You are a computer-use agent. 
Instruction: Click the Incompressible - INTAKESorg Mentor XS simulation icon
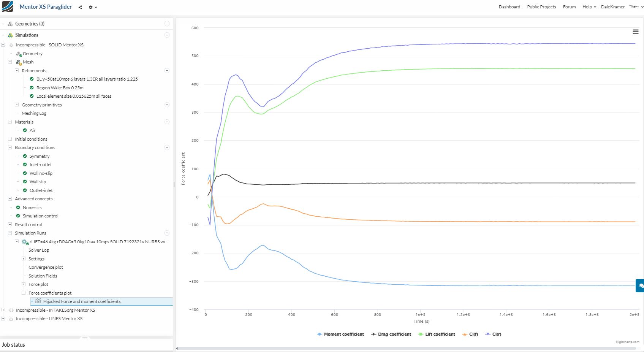tap(11, 310)
